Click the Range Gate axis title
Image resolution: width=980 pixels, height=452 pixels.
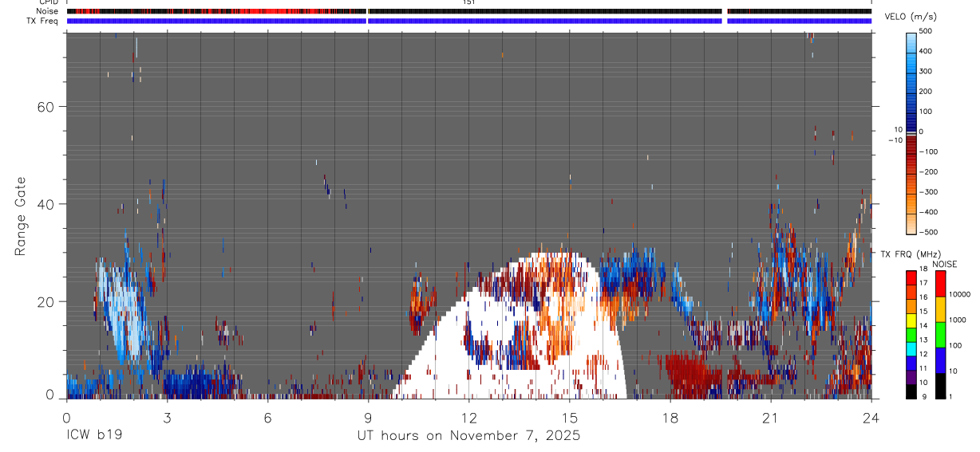pyautogui.click(x=20, y=217)
